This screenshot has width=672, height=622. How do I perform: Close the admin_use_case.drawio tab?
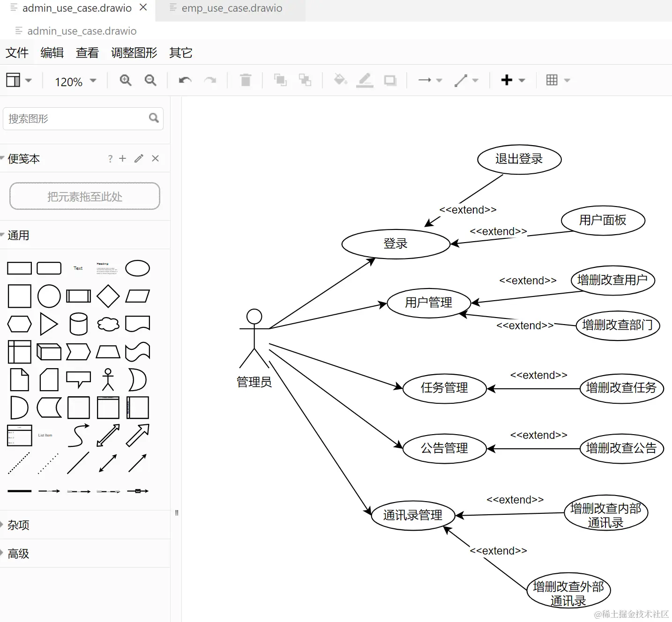click(x=143, y=7)
